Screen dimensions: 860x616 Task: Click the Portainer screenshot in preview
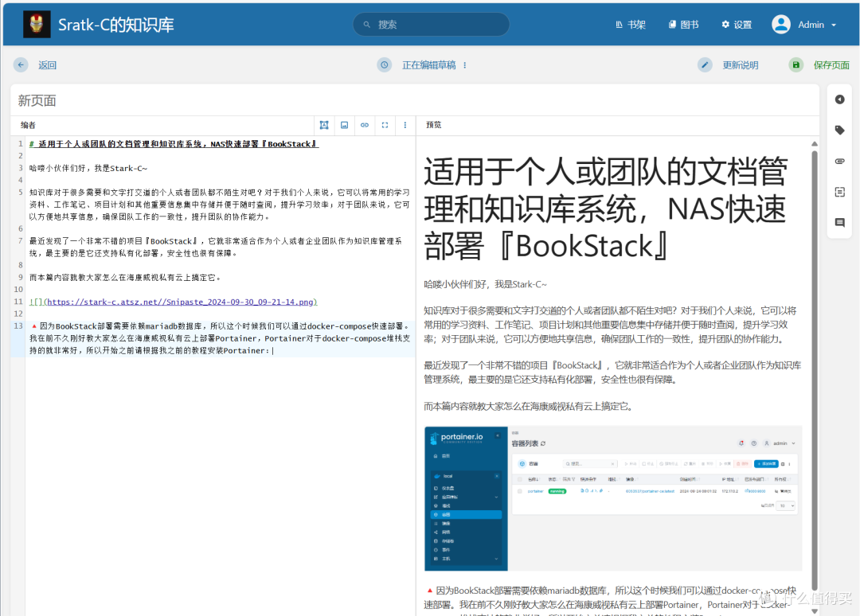click(612, 498)
